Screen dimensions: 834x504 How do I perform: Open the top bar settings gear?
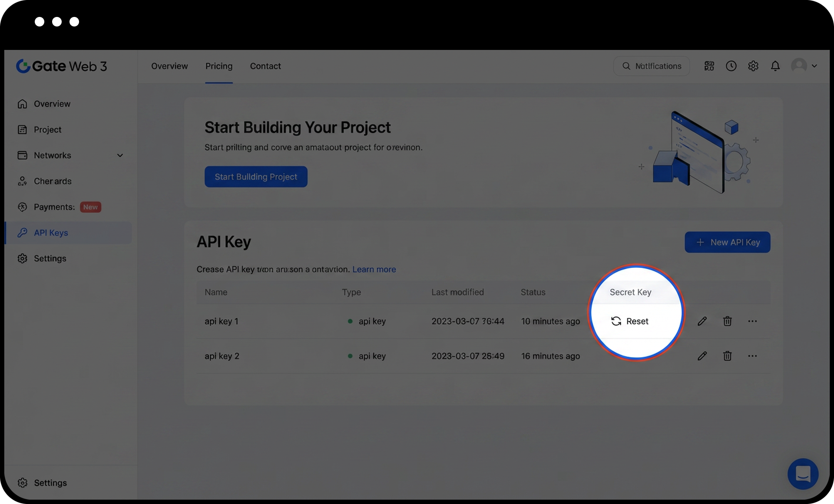click(x=753, y=66)
